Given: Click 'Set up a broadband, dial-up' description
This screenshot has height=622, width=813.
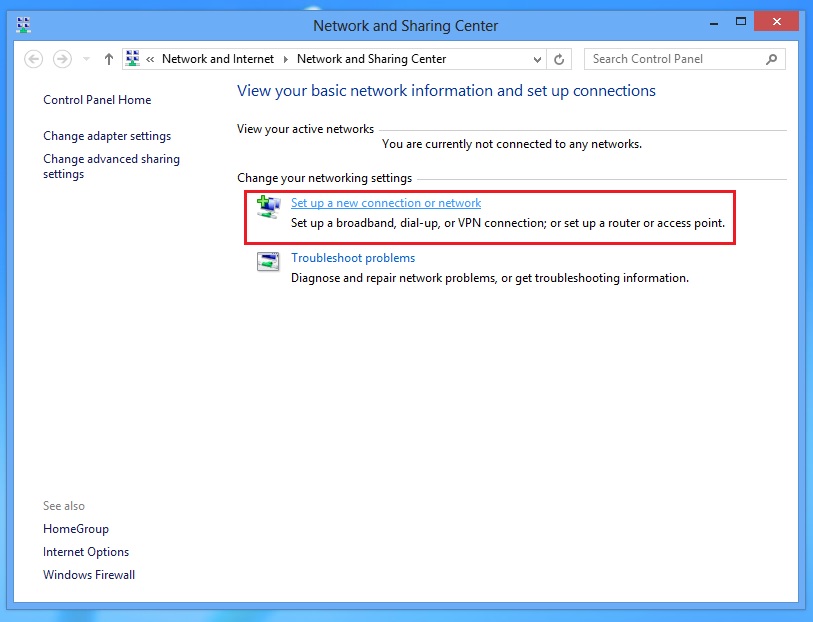Looking at the screenshot, I should click(x=508, y=223).
